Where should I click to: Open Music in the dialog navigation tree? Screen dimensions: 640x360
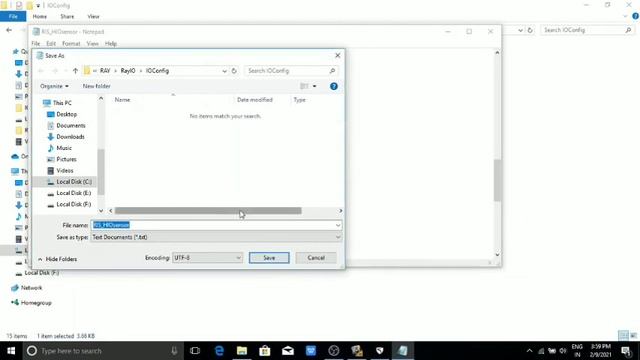click(64, 148)
